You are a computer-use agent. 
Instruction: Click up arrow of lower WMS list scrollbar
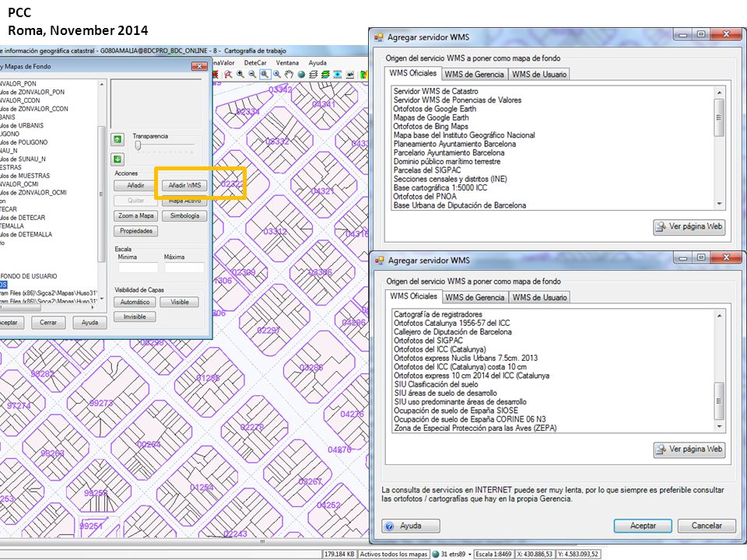click(x=719, y=316)
